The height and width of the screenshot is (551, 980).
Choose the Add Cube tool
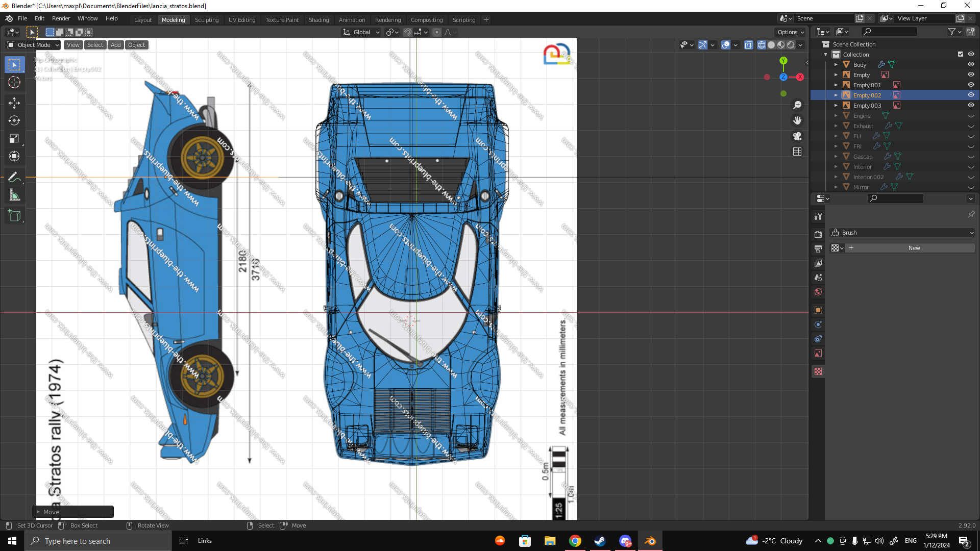tap(14, 216)
